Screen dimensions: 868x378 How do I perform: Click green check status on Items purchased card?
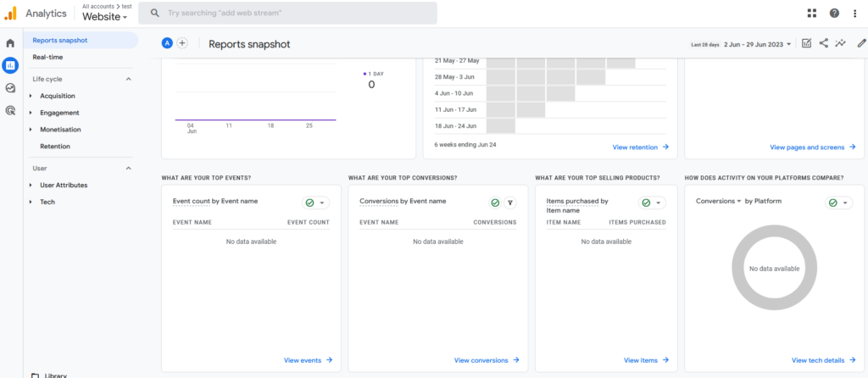646,203
